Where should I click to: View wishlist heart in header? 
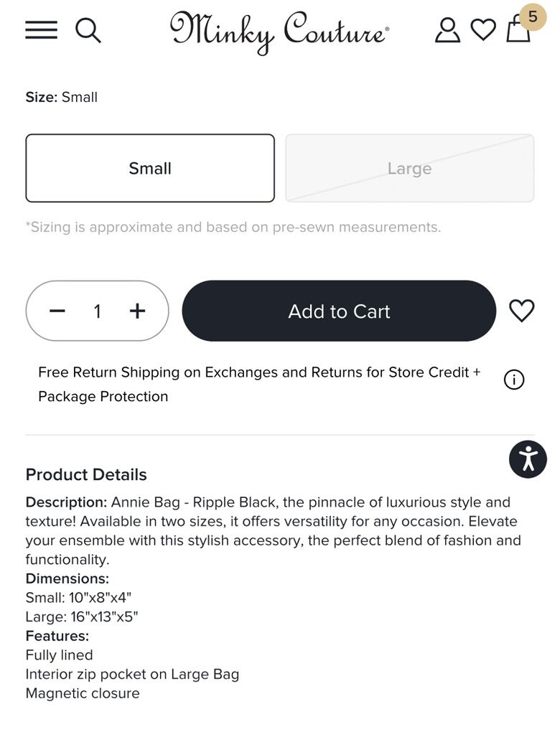coord(483,29)
